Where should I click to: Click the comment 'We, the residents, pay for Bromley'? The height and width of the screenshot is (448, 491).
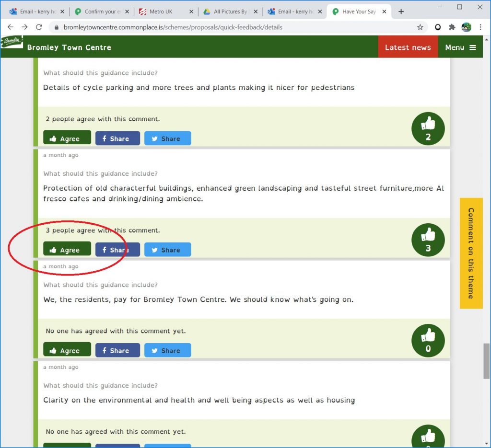[198, 300]
